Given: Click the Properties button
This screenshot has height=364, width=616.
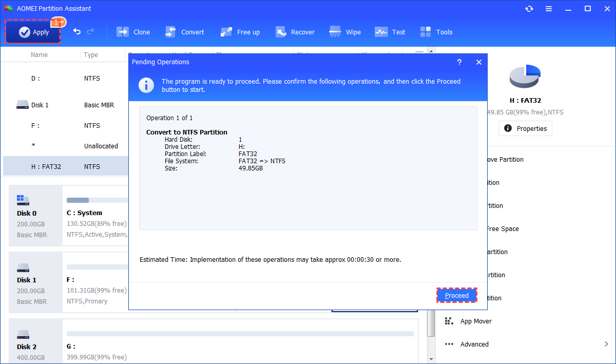Looking at the screenshot, I should point(525,128).
